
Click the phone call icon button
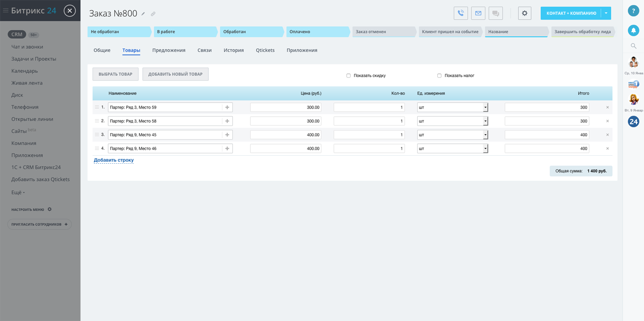pyautogui.click(x=460, y=14)
